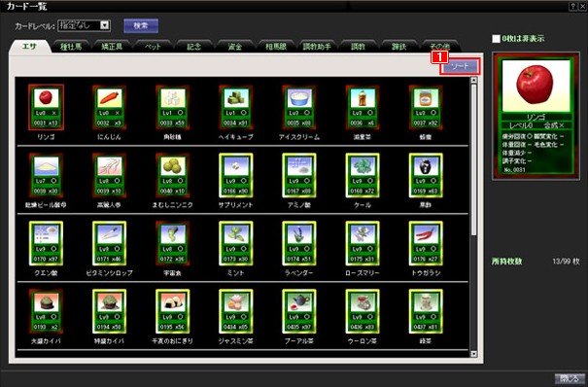Screen dimensions: 588x387
Task: Click the 閉じる close button
Action: [570, 378]
